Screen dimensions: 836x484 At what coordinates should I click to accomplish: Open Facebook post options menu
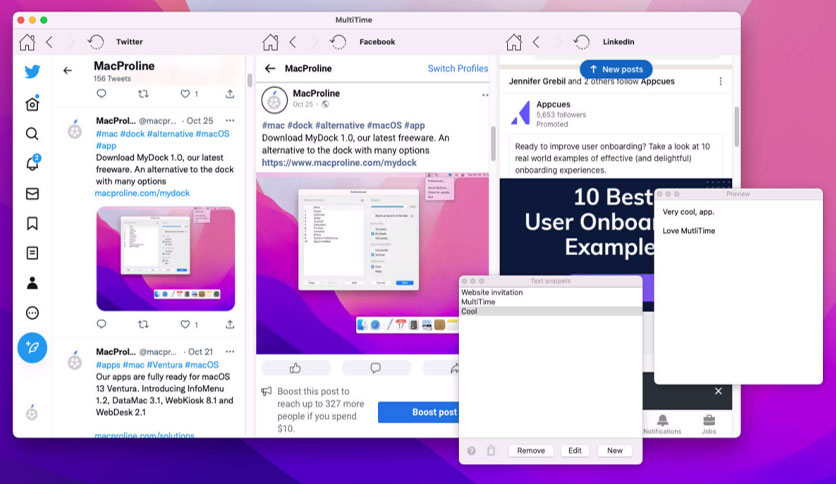tap(485, 95)
